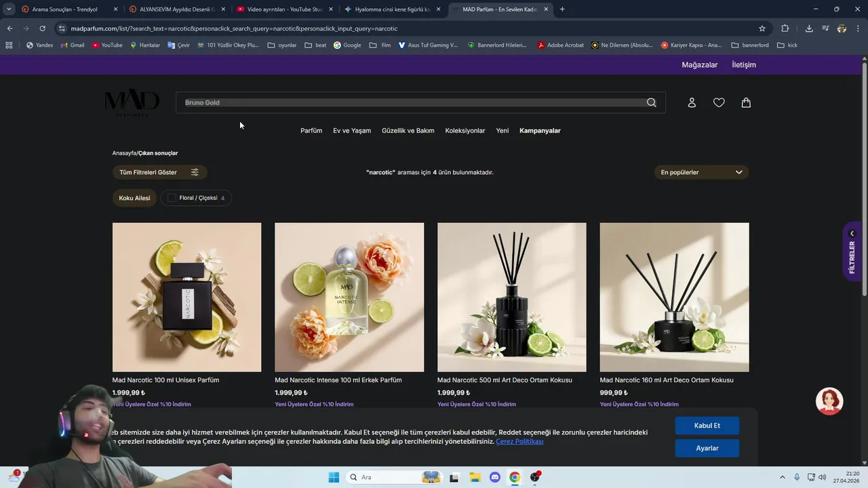Viewport: 868px width, 488px height.
Task: Accept cookies with Kabul Et
Action: (707, 426)
